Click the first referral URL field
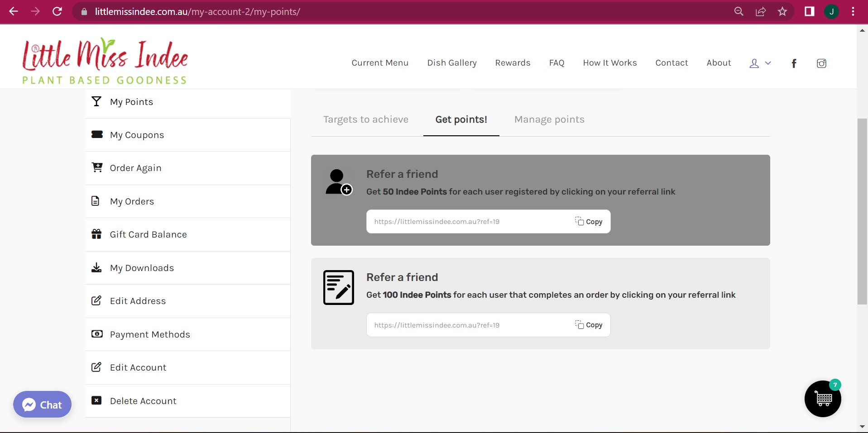The image size is (868, 433). [x=466, y=222]
